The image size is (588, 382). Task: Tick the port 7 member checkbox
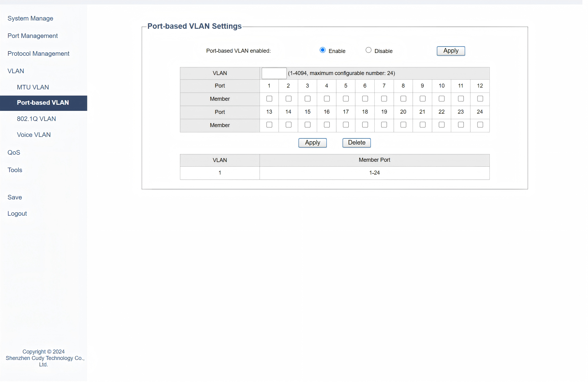click(384, 99)
